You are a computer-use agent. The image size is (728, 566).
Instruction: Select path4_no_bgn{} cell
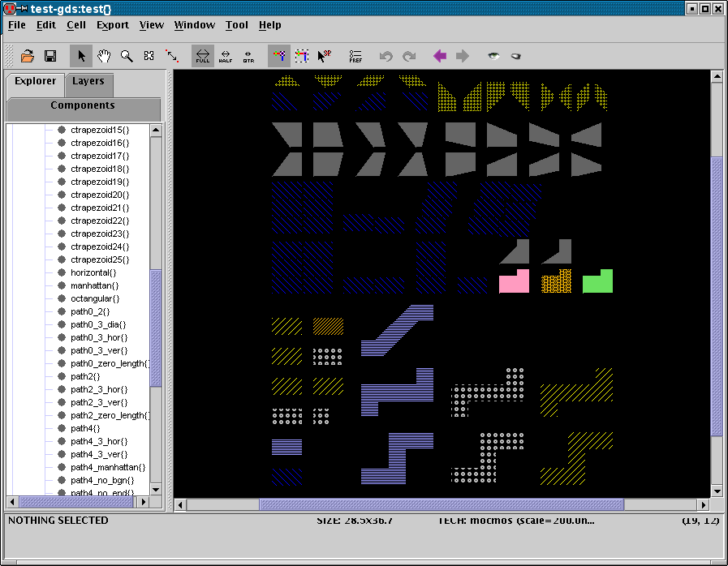(x=102, y=481)
